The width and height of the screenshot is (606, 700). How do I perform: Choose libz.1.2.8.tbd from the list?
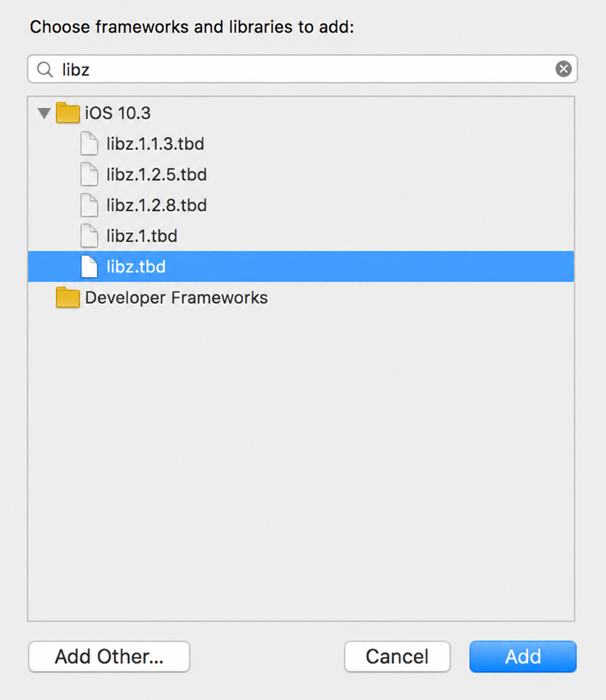(x=156, y=205)
